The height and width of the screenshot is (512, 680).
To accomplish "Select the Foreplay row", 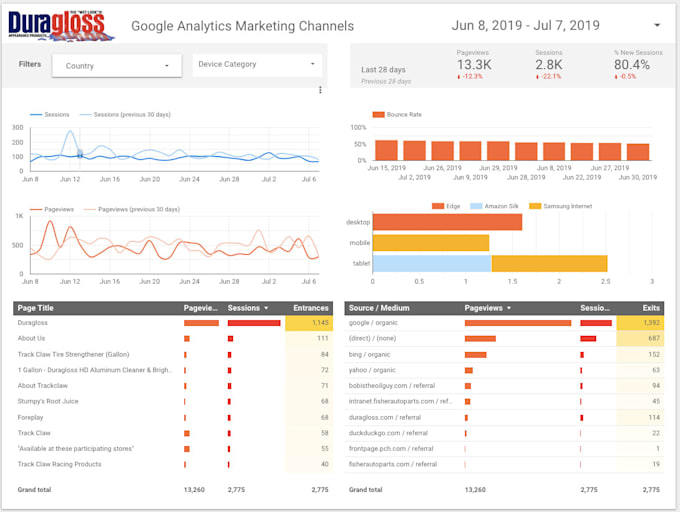I will pos(173,417).
